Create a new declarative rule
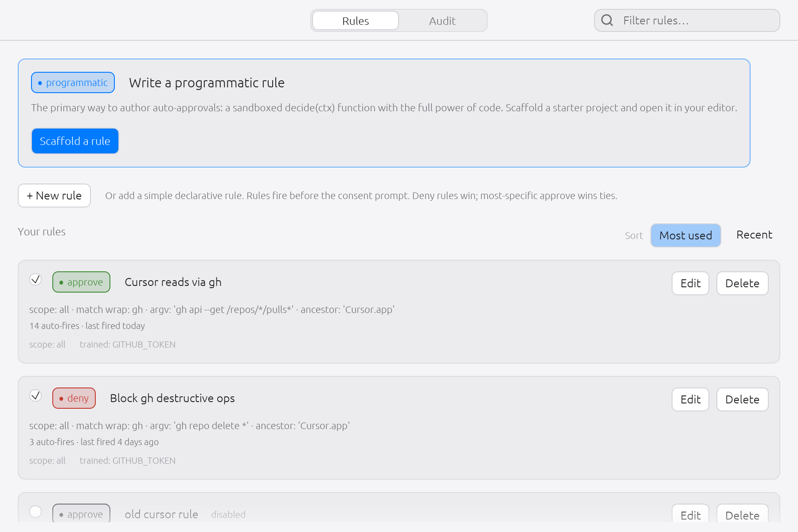 [54, 196]
